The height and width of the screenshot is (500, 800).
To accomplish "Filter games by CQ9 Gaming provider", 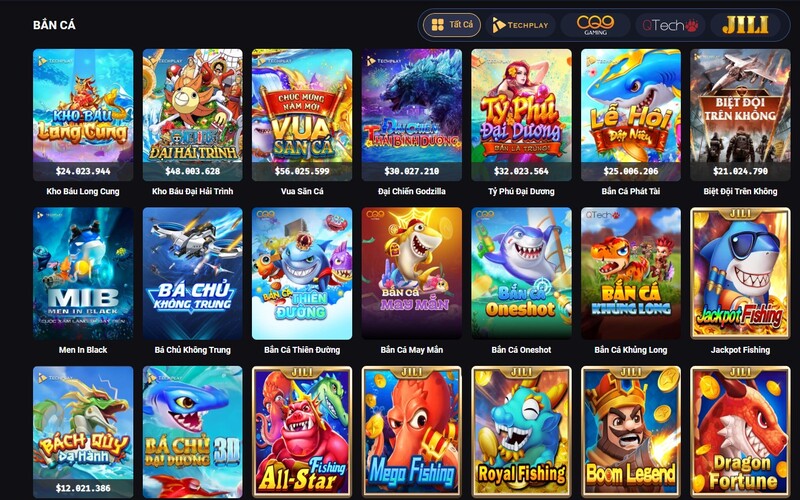I will 595,25.
